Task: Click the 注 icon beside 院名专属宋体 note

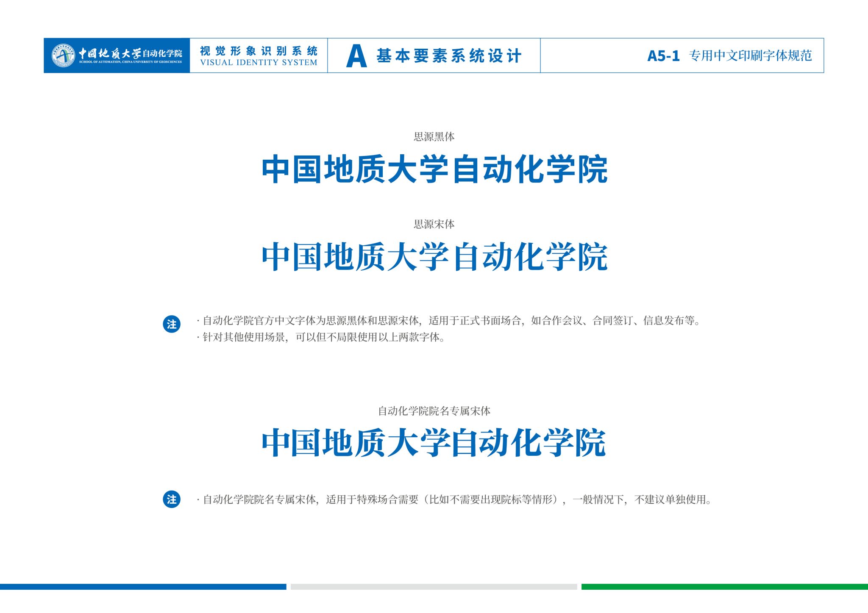Action: tap(172, 499)
